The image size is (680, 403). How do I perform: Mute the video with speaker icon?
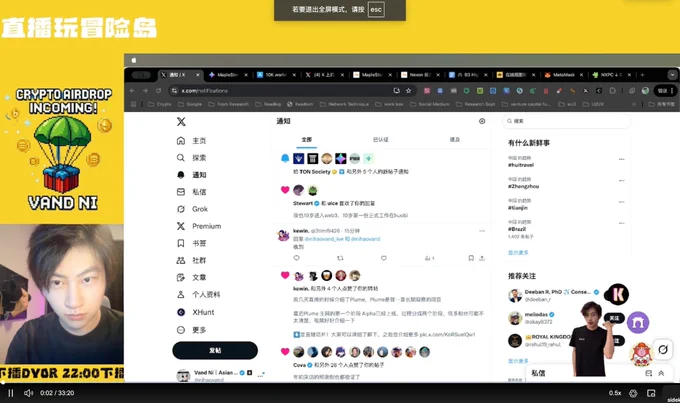tap(29, 393)
